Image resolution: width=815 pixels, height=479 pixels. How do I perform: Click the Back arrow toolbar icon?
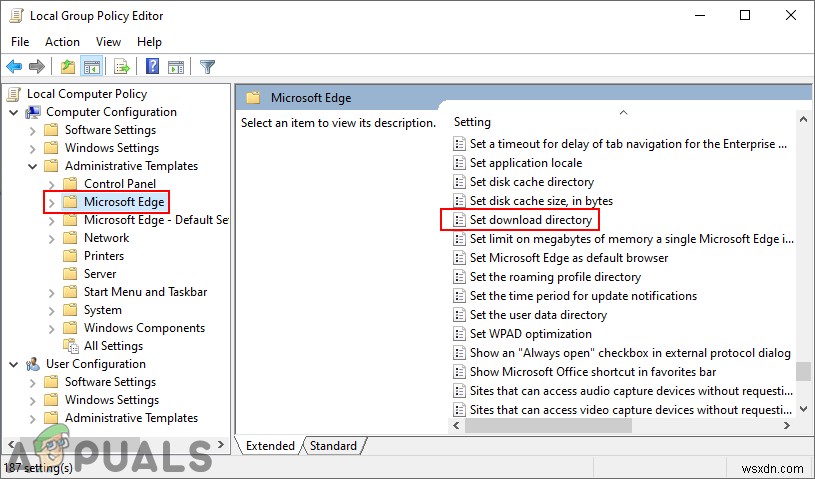tap(14, 66)
